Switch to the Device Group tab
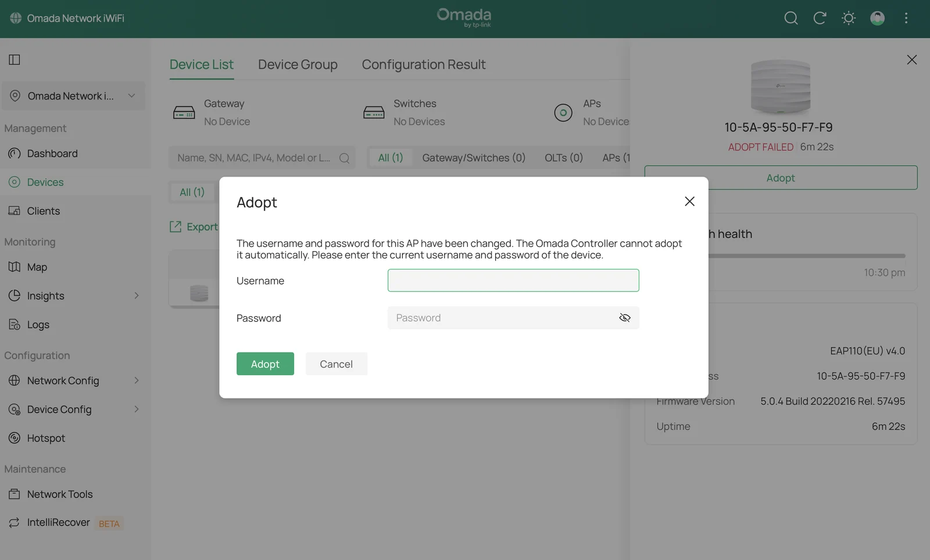Image resolution: width=930 pixels, height=560 pixels. point(298,64)
